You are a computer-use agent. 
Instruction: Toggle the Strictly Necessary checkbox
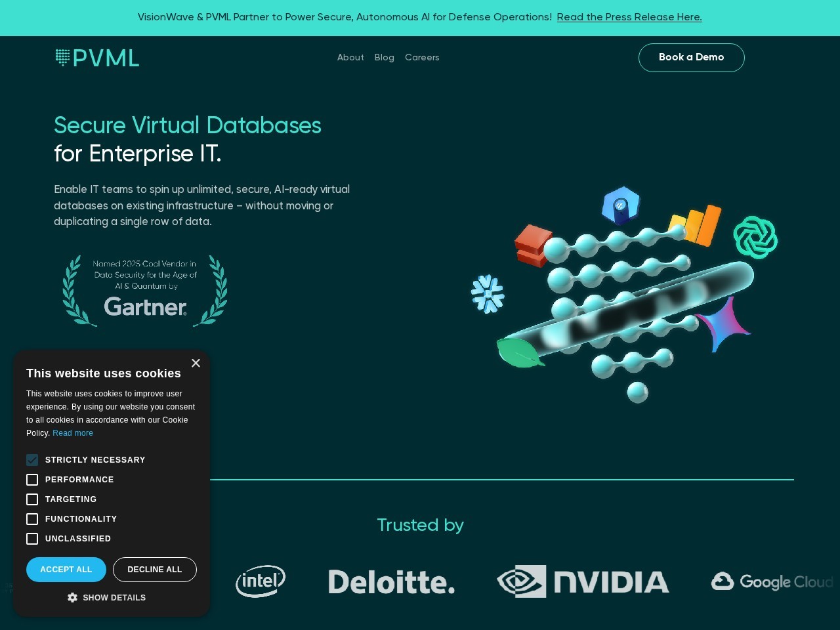(x=32, y=460)
